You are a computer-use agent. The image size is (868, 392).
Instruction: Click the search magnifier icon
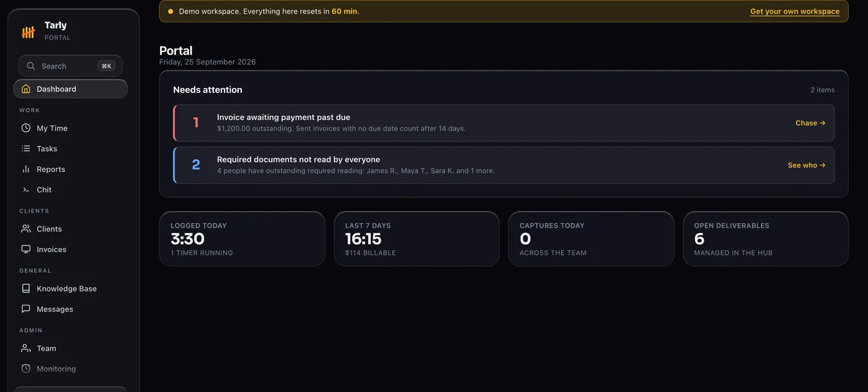(x=31, y=66)
